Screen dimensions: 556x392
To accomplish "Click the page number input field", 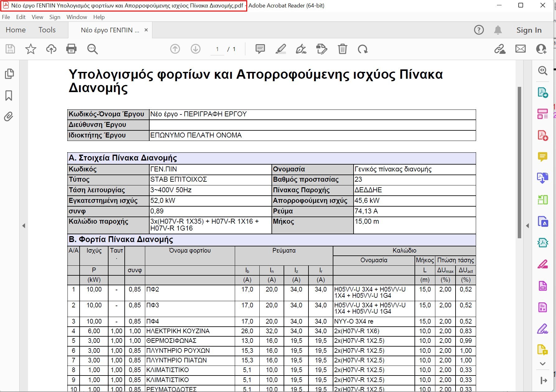I will pos(217,49).
